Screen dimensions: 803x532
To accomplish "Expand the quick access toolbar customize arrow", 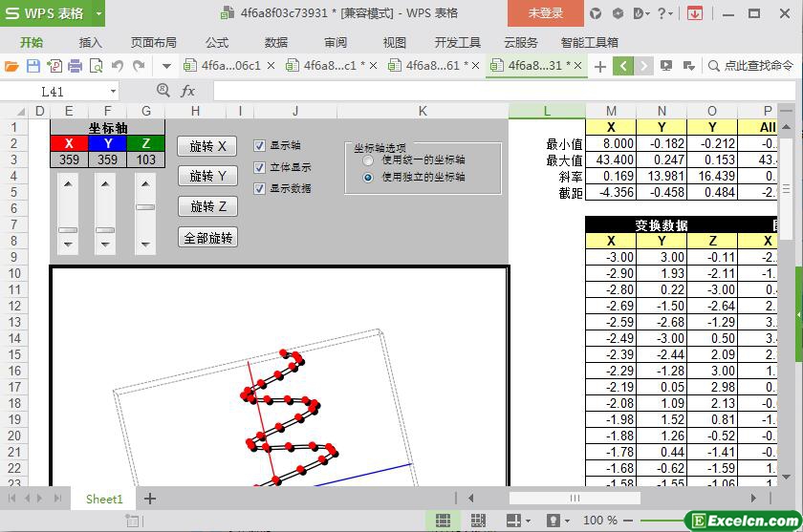I will tap(166, 66).
